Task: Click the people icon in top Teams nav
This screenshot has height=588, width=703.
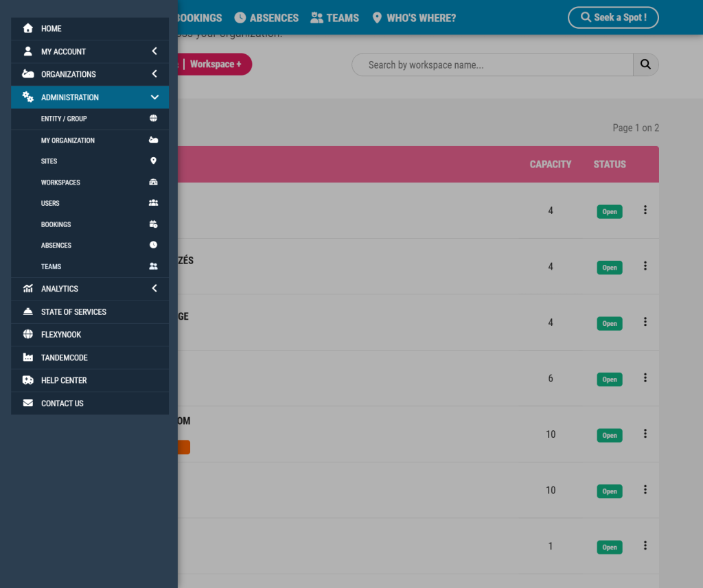Action: pyautogui.click(x=316, y=17)
